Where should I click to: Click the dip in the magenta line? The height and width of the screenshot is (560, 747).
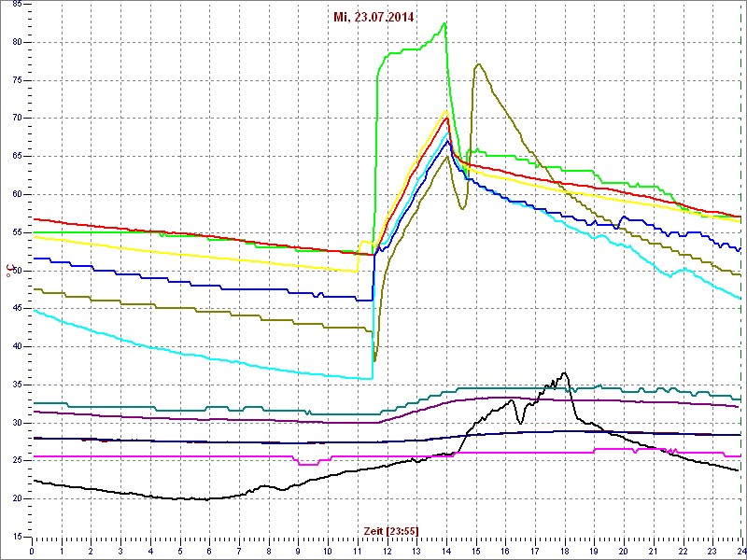point(308,464)
